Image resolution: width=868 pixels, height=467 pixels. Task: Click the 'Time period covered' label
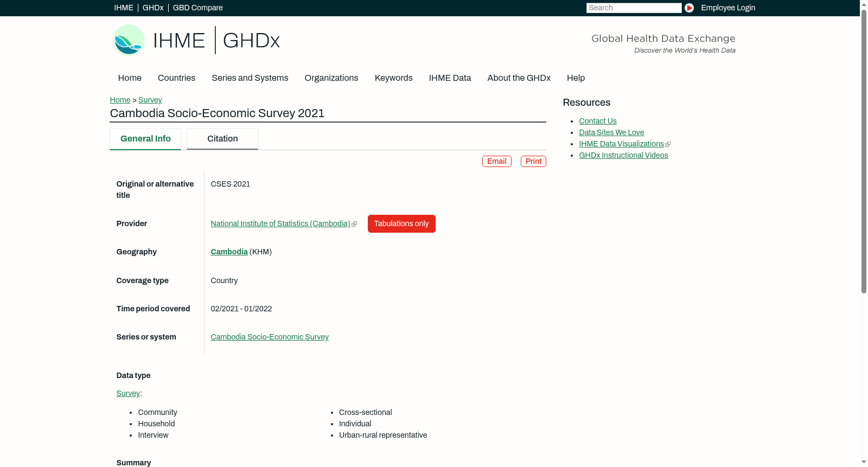(x=153, y=309)
